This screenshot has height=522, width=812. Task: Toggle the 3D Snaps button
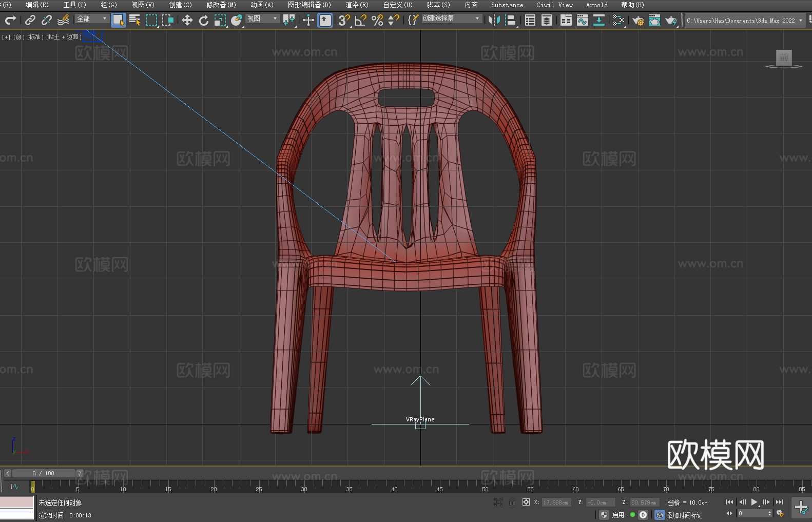[x=344, y=20]
